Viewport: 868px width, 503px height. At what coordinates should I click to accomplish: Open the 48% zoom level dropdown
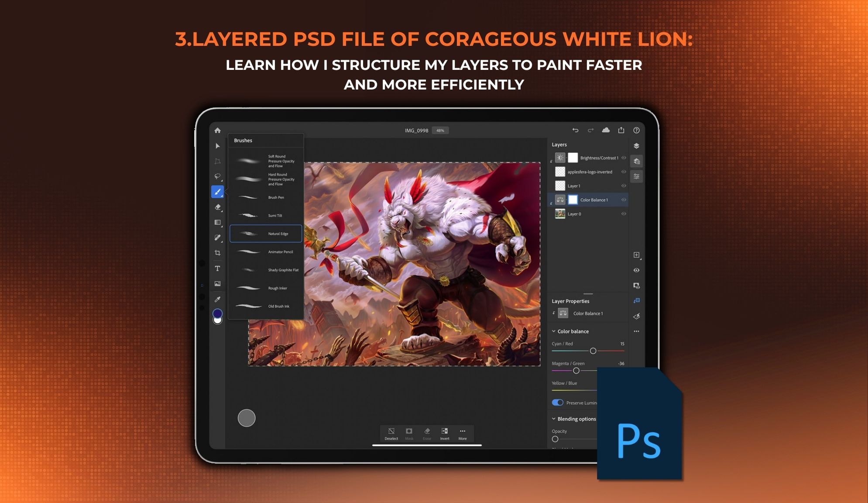440,131
